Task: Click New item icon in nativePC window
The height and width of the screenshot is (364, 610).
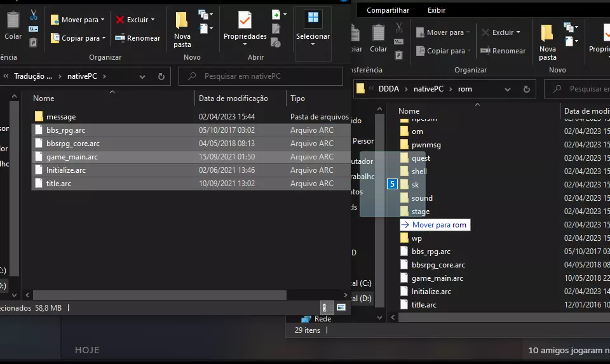Action: tap(203, 15)
